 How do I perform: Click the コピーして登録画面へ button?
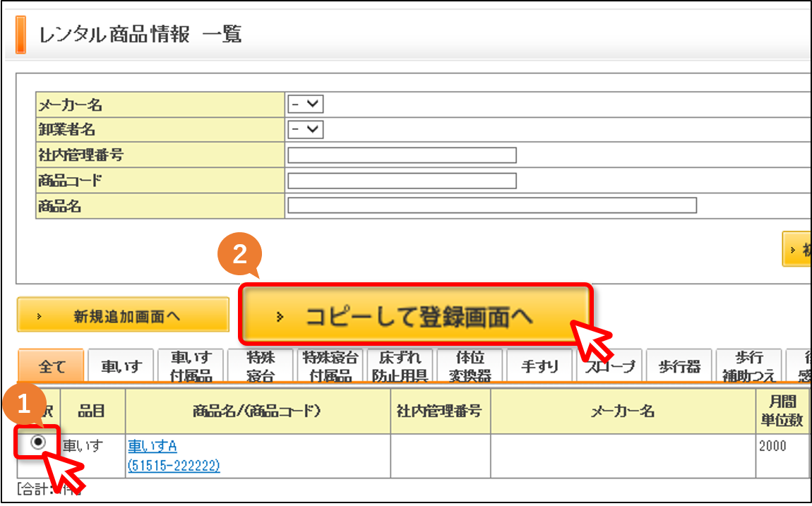pyautogui.click(x=416, y=315)
